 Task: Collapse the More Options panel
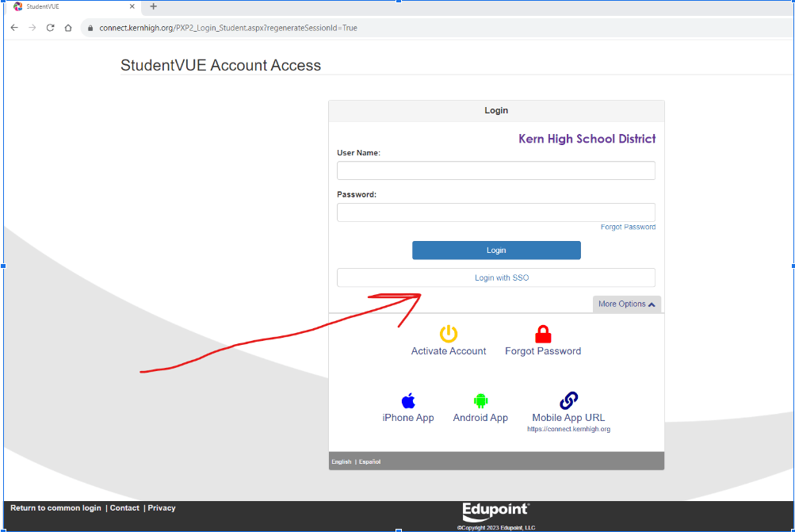(x=627, y=304)
